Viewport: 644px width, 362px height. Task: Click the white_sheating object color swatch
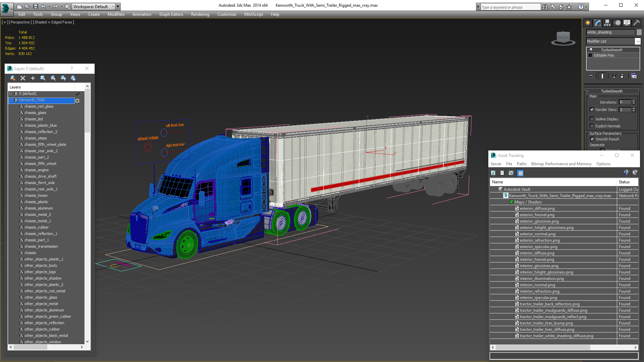point(639,32)
